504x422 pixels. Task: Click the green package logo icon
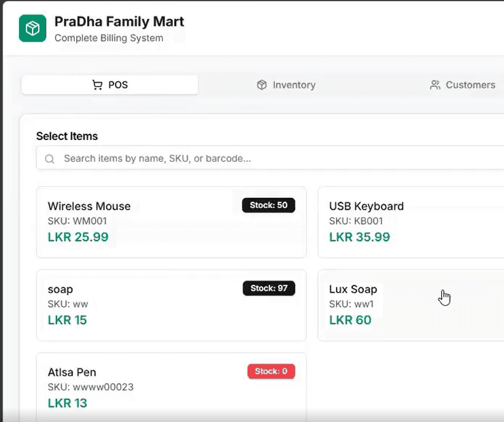pyautogui.click(x=33, y=29)
